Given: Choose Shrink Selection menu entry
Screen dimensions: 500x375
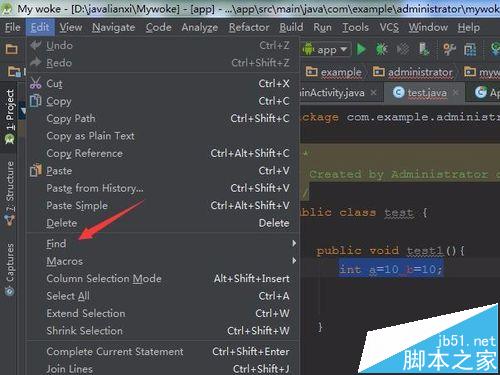Looking at the screenshot, I should (x=163, y=330).
